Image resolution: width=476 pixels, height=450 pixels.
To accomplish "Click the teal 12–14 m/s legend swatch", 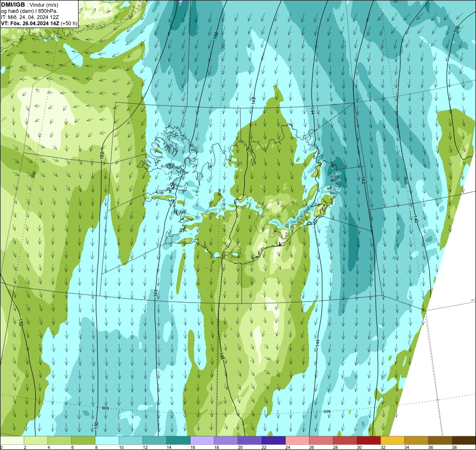I will pos(155,440).
